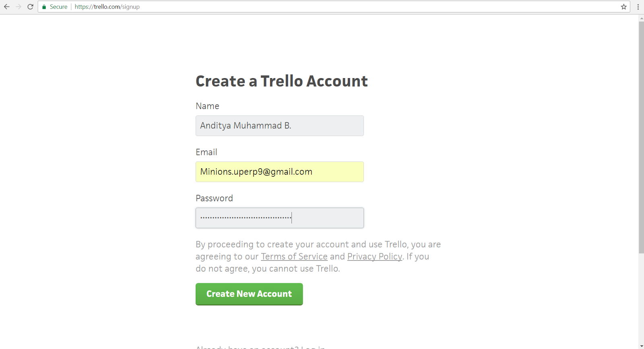
Task: Click the vertical scrollbar thumb
Action: [x=641, y=137]
